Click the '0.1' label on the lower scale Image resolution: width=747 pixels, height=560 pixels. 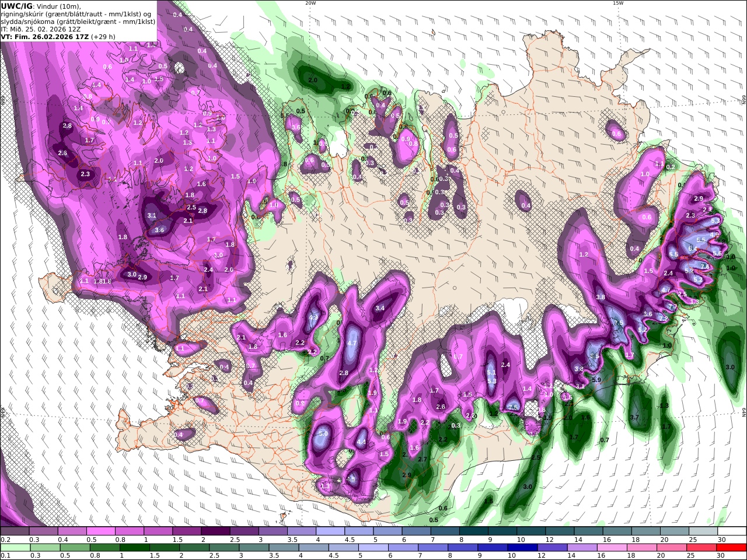[6, 555]
